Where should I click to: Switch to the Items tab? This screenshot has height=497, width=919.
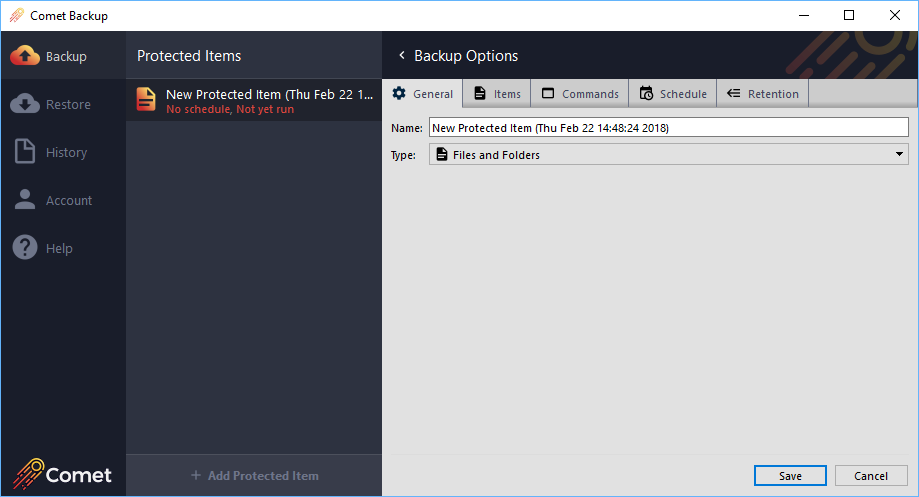click(497, 94)
